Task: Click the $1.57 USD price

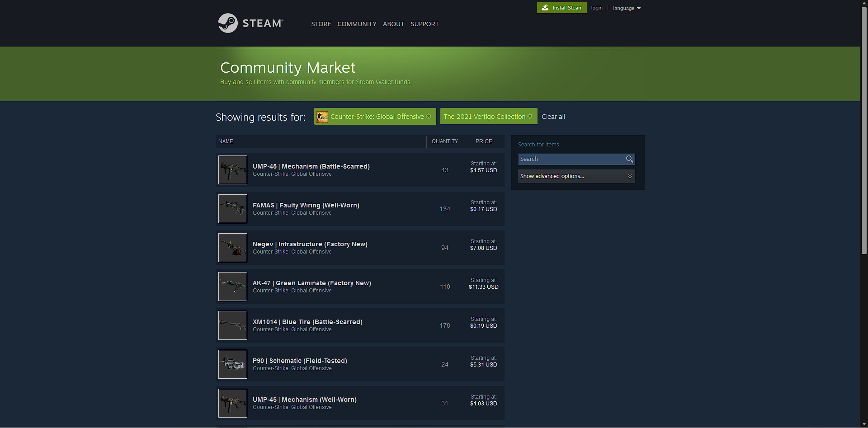Action: click(484, 170)
